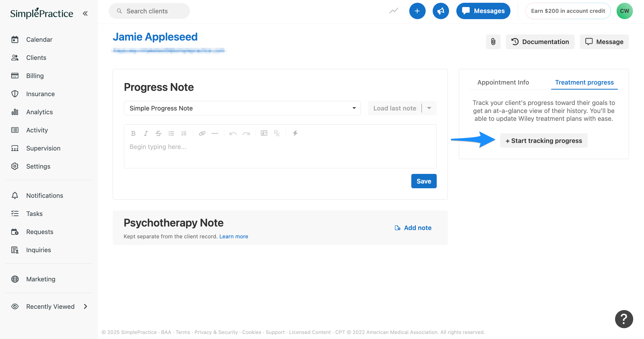Click the Tasks checklist icon
Viewport: 644px width, 339px height.
pos(15,214)
